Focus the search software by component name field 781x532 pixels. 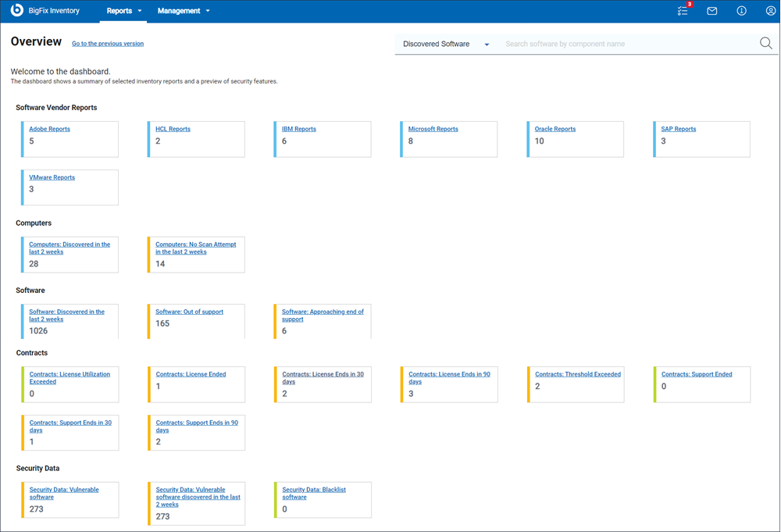pos(629,44)
